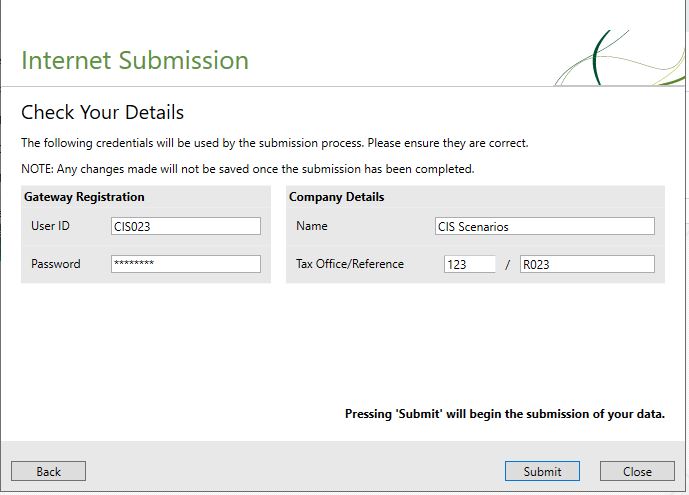This screenshot has width=689, height=495.
Task: Click the Name label under Company Details
Action: tap(311, 226)
